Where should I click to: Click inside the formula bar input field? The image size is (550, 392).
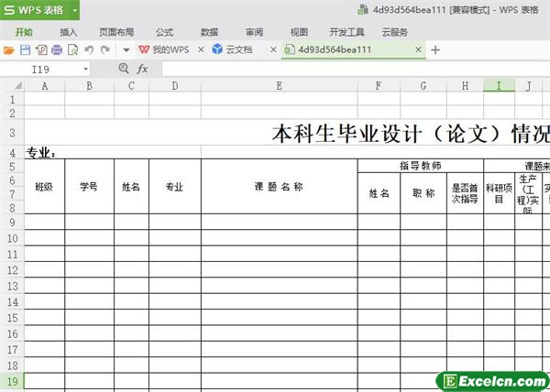point(348,69)
